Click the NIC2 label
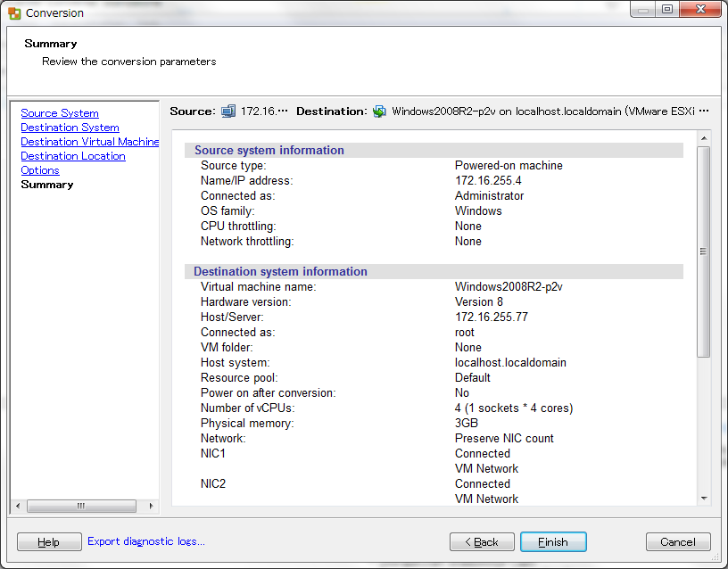728x569 pixels. (x=213, y=484)
